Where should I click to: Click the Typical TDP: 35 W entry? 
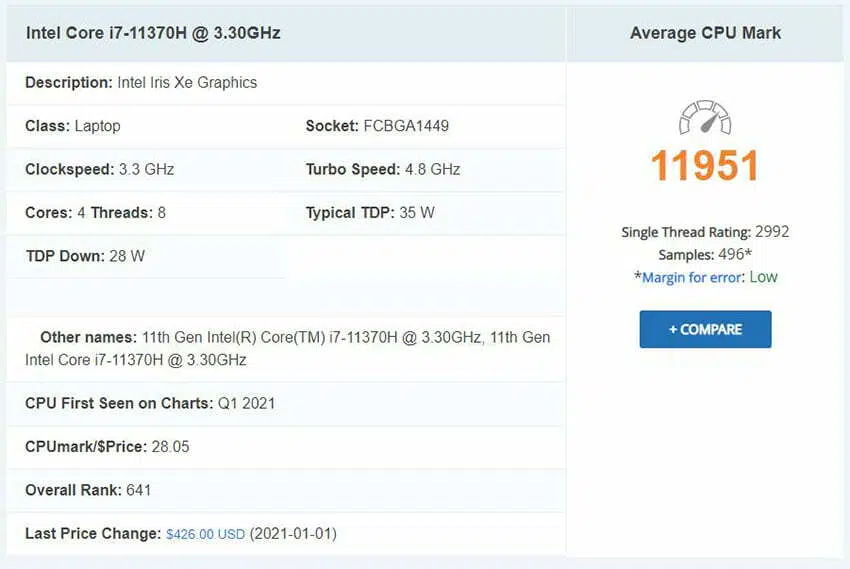pyautogui.click(x=370, y=212)
